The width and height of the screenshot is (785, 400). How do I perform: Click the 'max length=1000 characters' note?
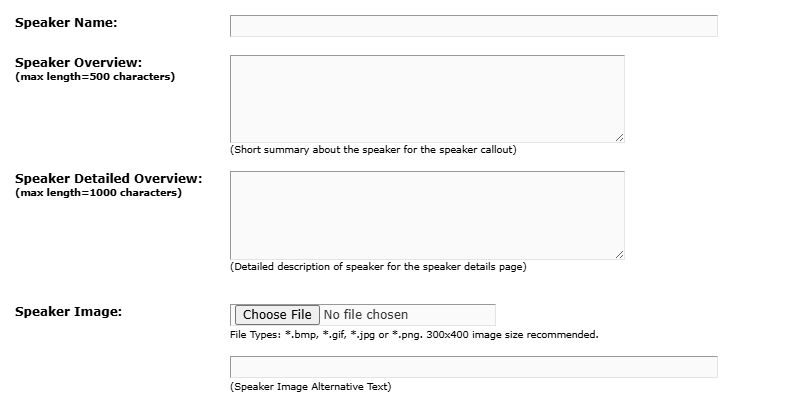click(98, 193)
